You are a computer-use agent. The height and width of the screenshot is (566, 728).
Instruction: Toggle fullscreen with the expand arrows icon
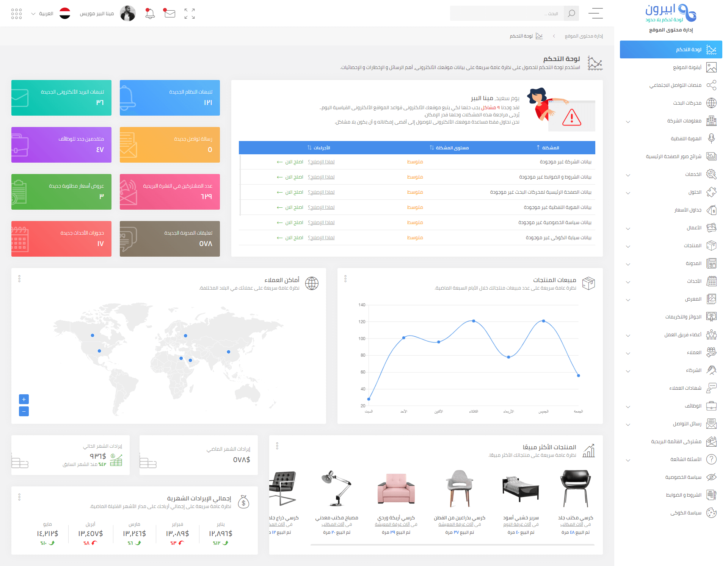(x=190, y=14)
